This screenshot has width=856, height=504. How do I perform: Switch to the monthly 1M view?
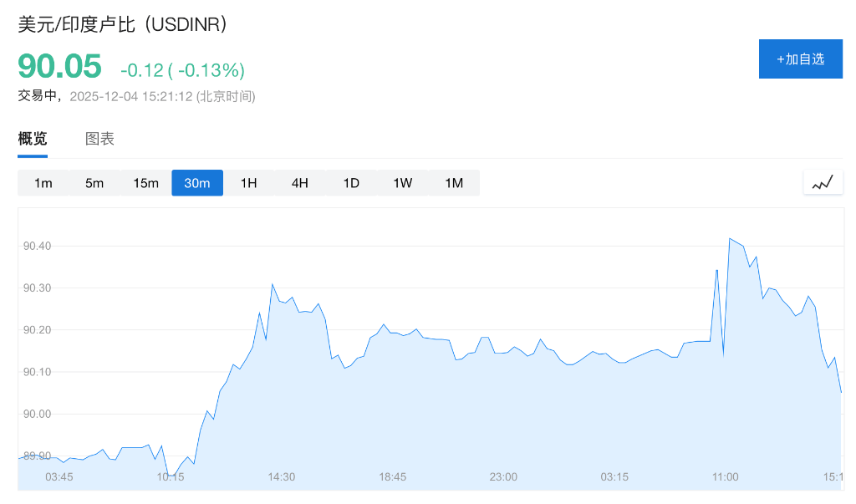point(454,182)
